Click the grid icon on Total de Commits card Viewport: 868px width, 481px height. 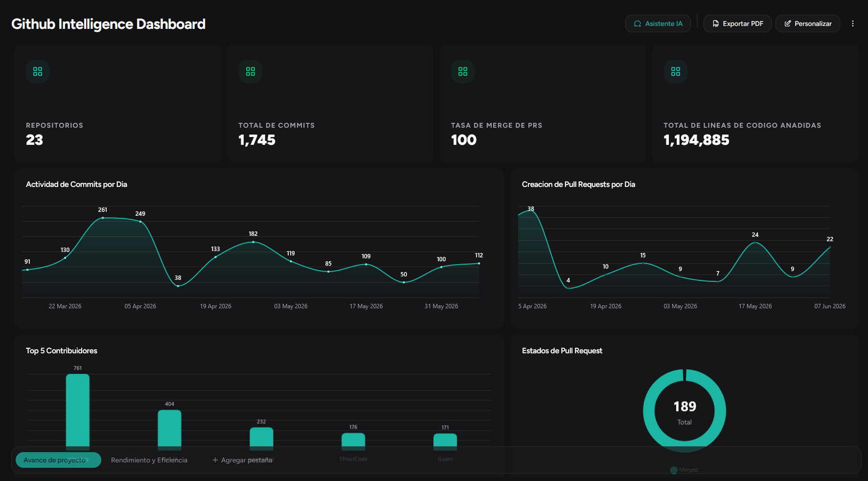pyautogui.click(x=251, y=71)
